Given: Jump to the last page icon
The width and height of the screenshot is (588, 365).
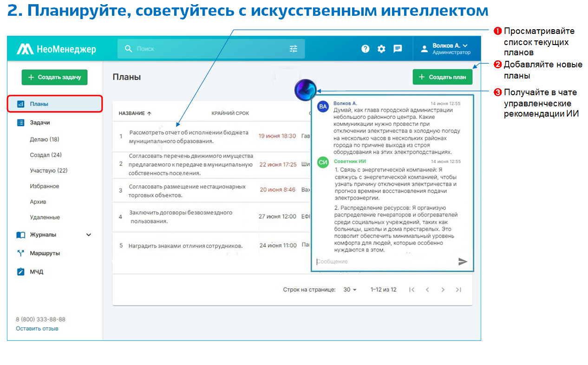Looking at the screenshot, I should click(458, 290).
